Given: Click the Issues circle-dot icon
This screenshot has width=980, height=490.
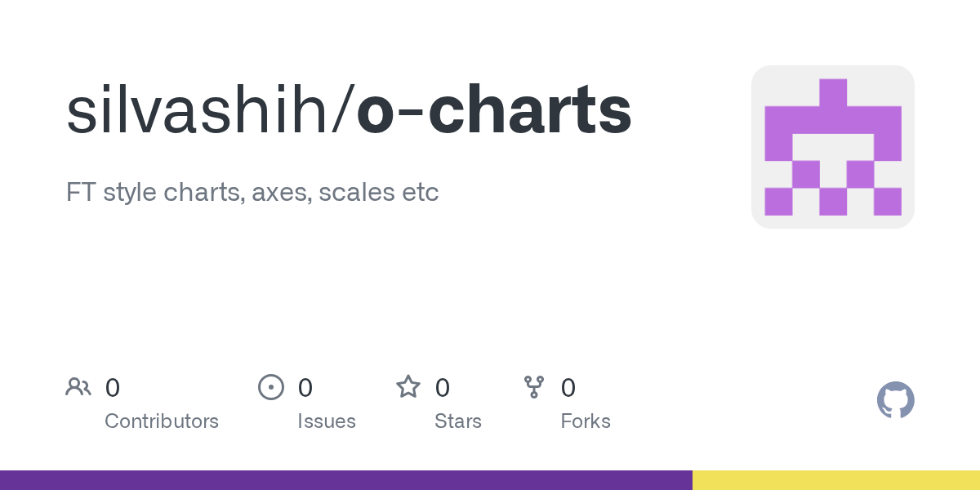Looking at the screenshot, I should (271, 387).
